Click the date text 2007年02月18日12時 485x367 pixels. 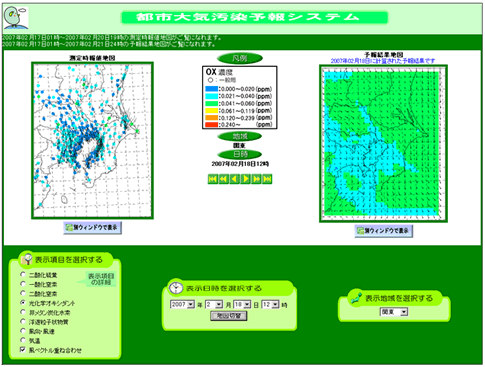tap(240, 164)
